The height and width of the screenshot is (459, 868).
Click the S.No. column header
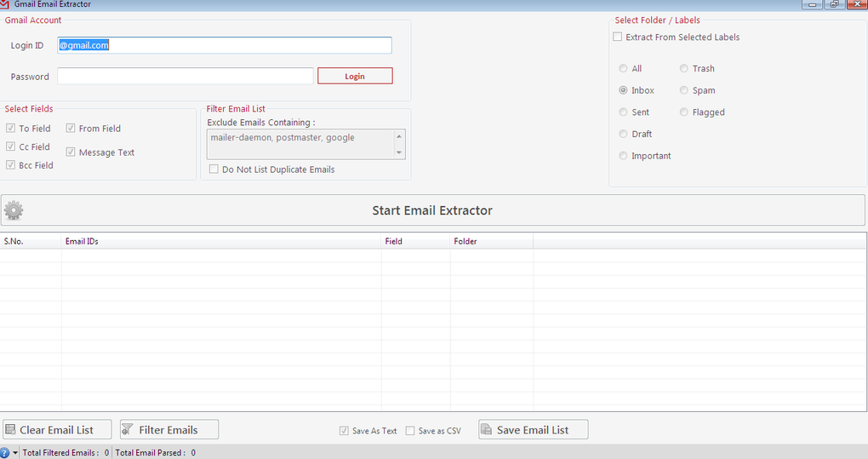click(31, 241)
